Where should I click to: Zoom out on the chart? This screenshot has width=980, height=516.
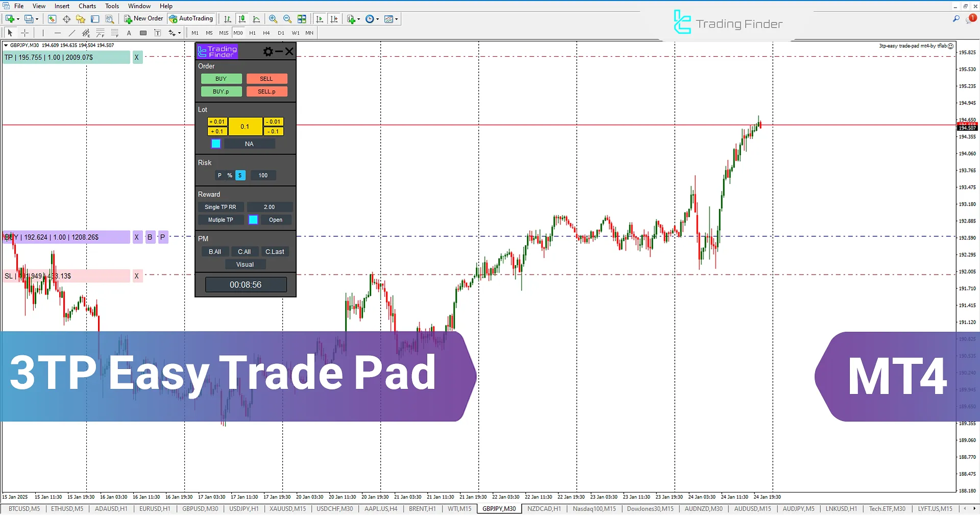[x=287, y=19]
